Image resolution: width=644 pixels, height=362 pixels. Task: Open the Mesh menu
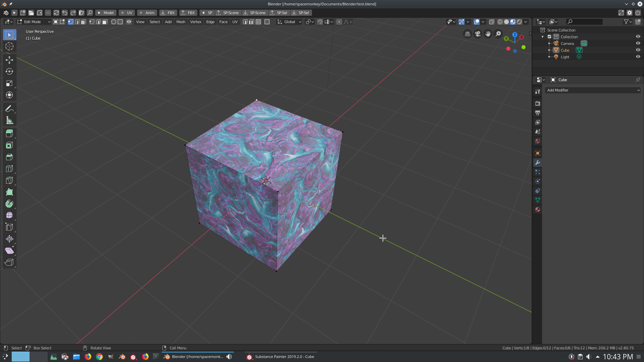(x=181, y=22)
